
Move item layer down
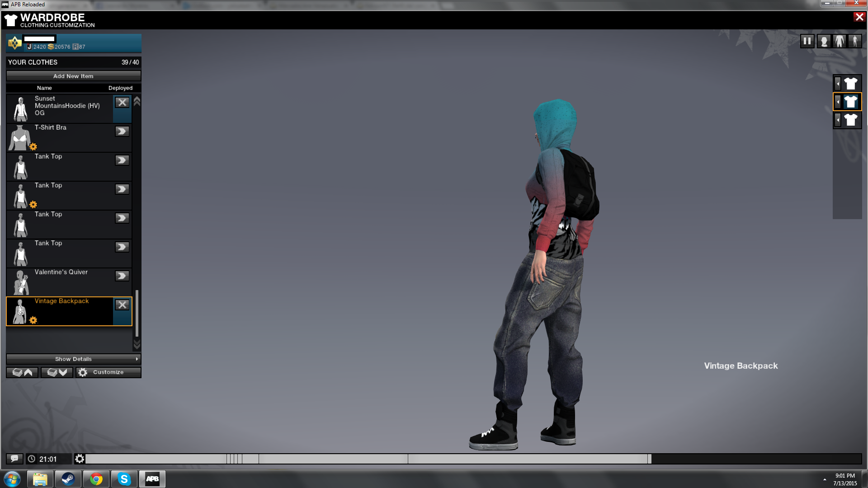pos(57,372)
